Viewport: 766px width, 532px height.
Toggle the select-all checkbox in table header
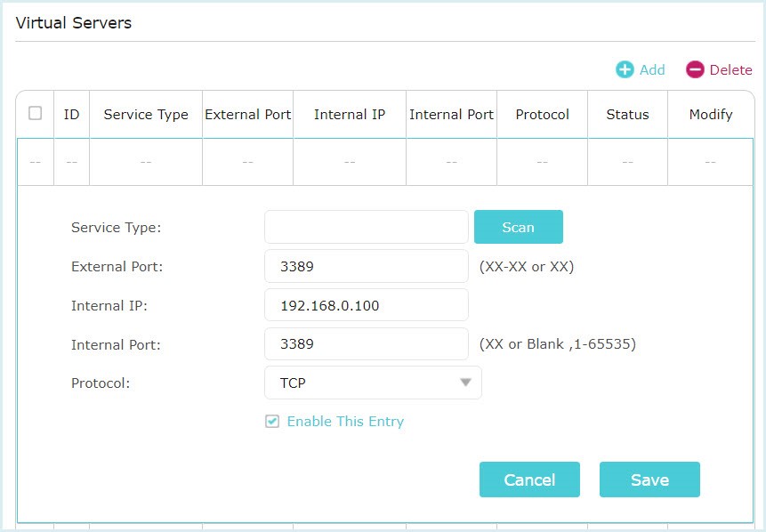36,114
